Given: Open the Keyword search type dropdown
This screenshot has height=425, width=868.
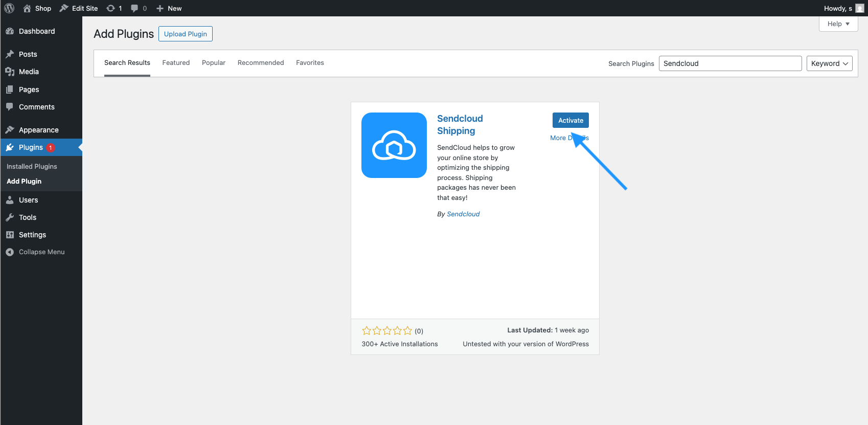Looking at the screenshot, I should click(x=829, y=63).
